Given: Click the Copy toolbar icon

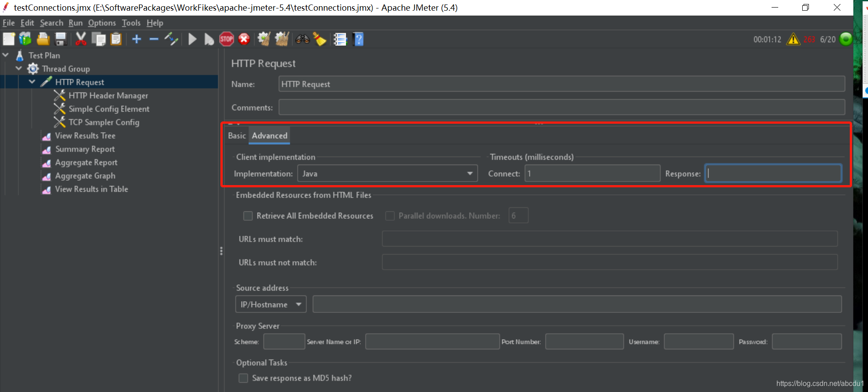Looking at the screenshot, I should coord(98,39).
